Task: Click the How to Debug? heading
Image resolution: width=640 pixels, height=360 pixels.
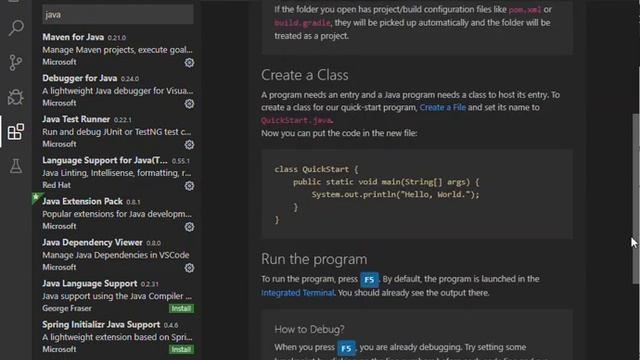Action: click(309, 329)
